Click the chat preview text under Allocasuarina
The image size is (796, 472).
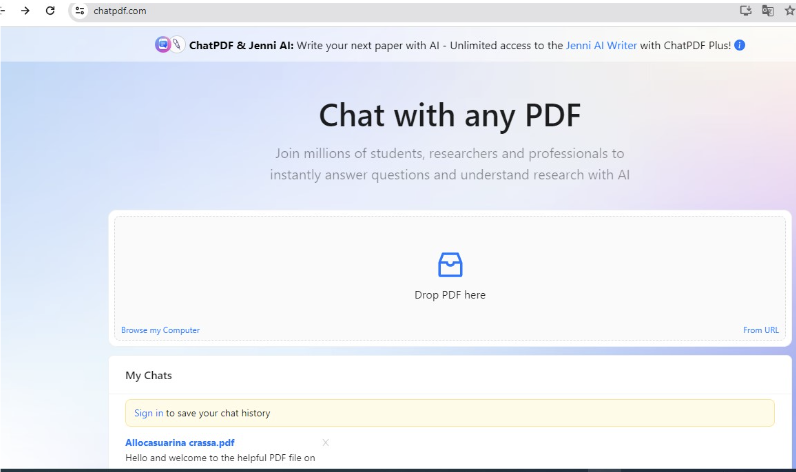(220, 458)
